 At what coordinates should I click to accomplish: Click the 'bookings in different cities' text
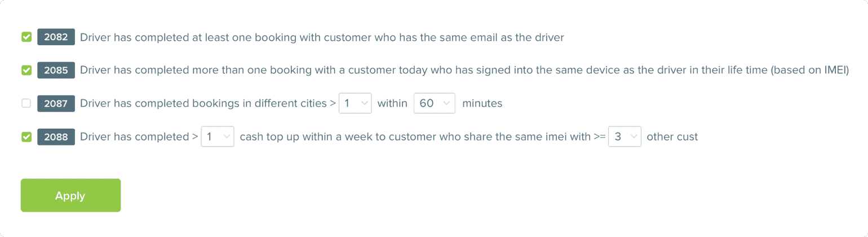pos(203,103)
